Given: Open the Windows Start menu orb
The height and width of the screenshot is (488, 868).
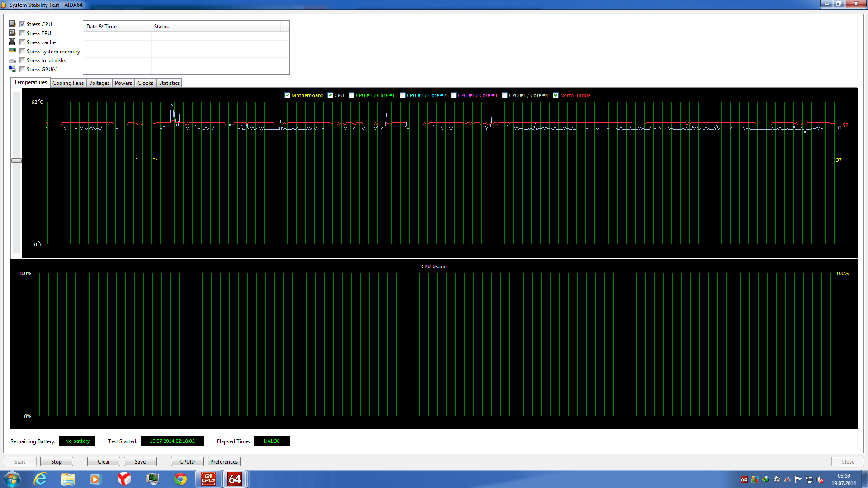Looking at the screenshot, I should (x=12, y=479).
